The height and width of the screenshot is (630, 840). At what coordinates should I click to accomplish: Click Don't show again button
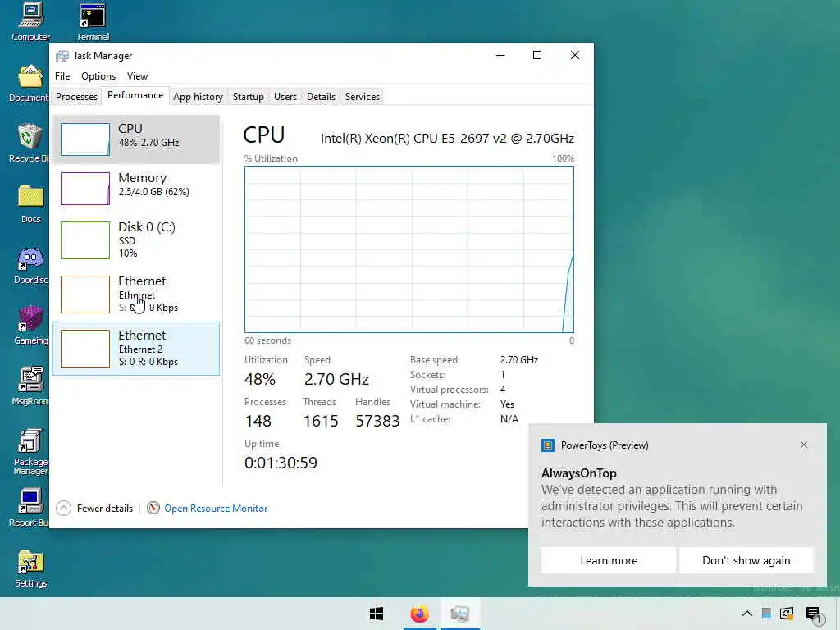746,560
